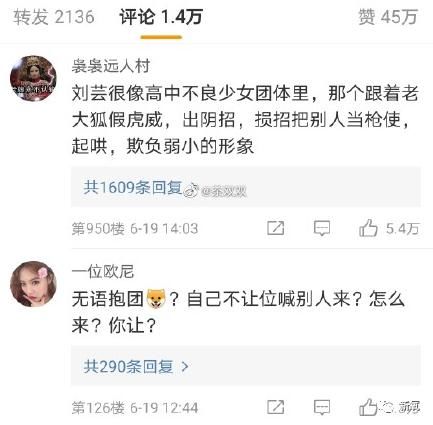Click the doge emoji in the comment
This screenshot has height=425, width=433.
pyautogui.click(x=156, y=298)
